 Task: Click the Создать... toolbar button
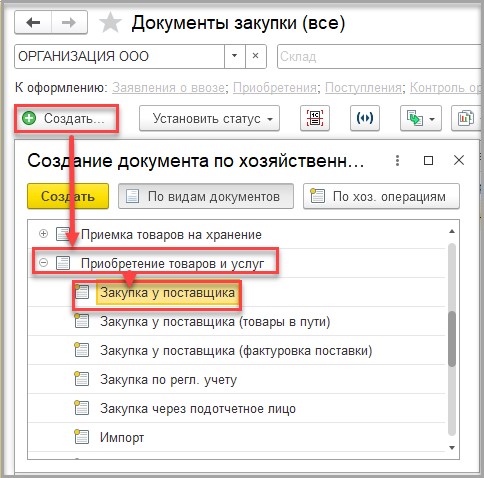[66, 118]
